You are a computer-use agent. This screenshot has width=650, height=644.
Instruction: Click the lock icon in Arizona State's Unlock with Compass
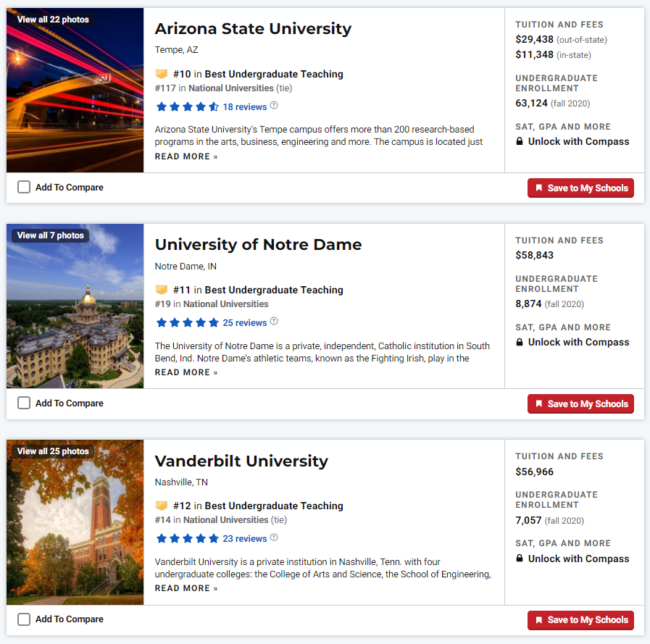(520, 141)
